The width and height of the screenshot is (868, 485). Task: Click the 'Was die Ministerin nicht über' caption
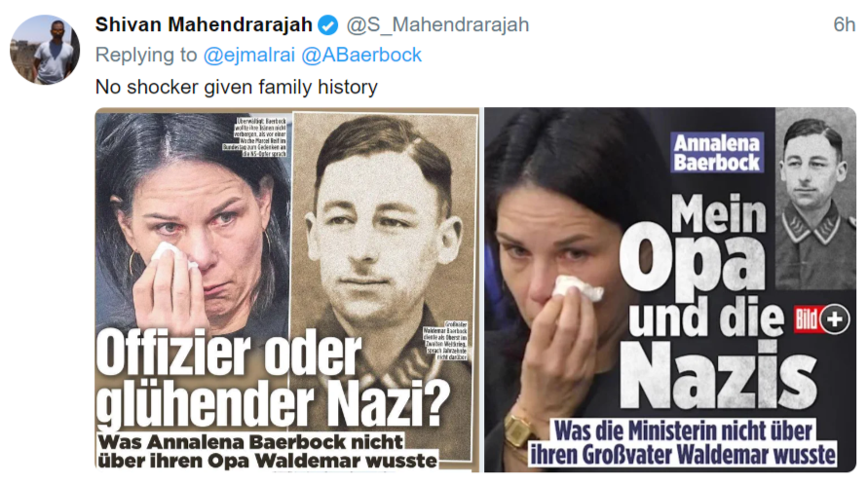[x=684, y=430]
